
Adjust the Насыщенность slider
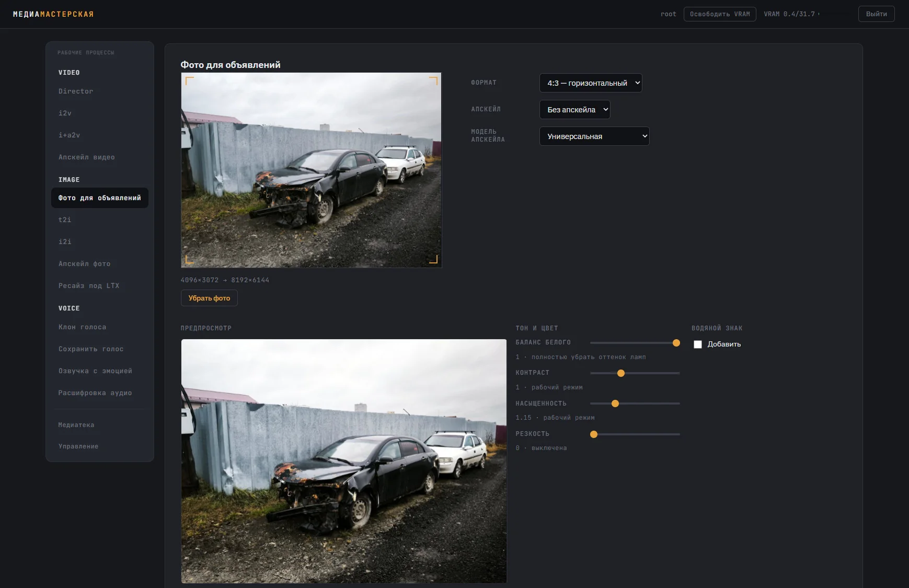635,403
